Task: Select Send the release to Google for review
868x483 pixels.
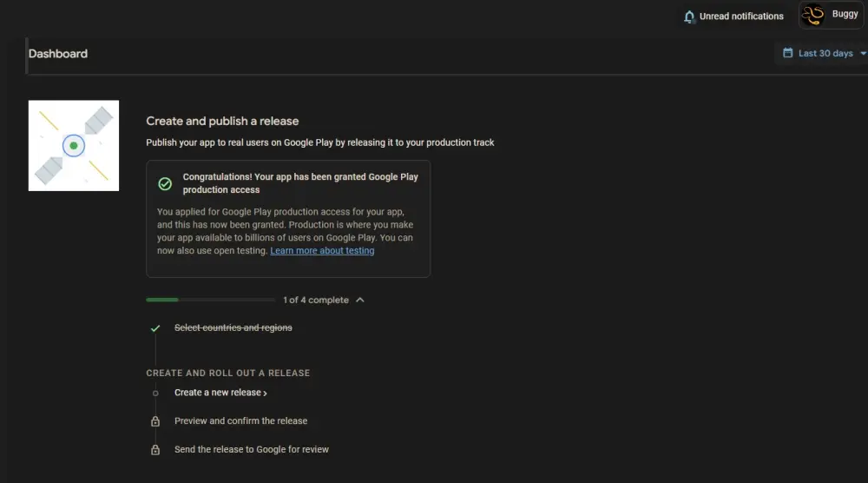Action: pos(252,449)
